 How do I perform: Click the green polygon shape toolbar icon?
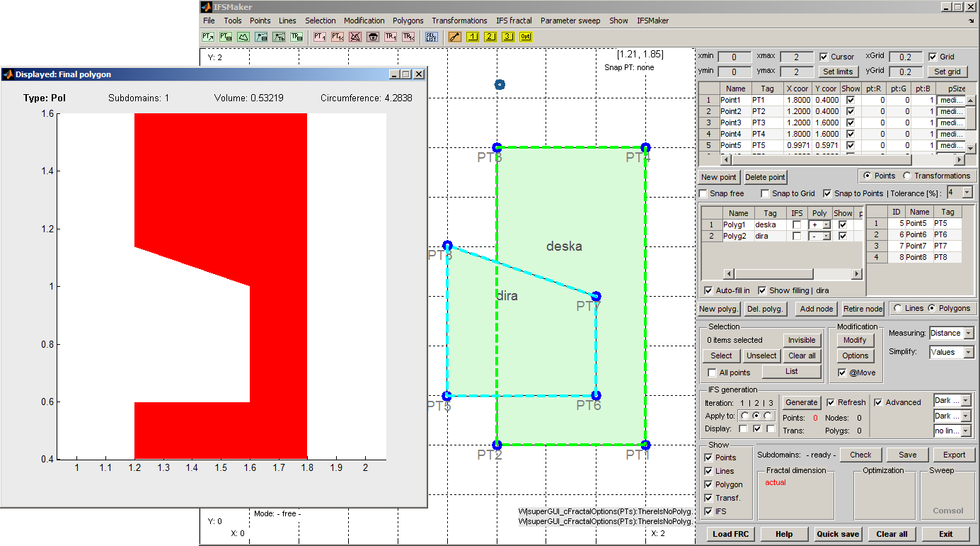243,36
